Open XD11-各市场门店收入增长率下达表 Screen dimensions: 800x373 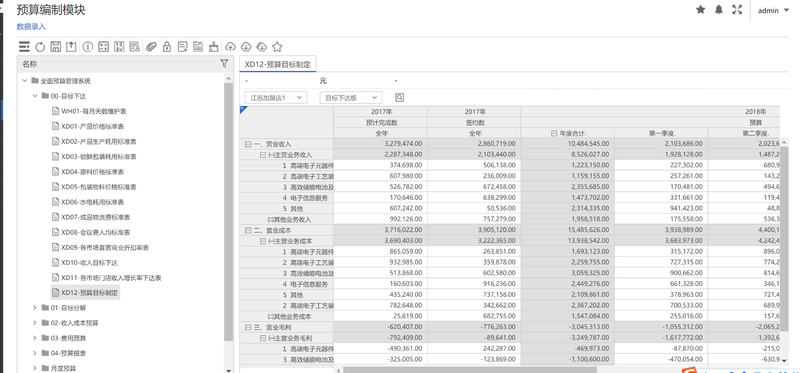click(111, 278)
